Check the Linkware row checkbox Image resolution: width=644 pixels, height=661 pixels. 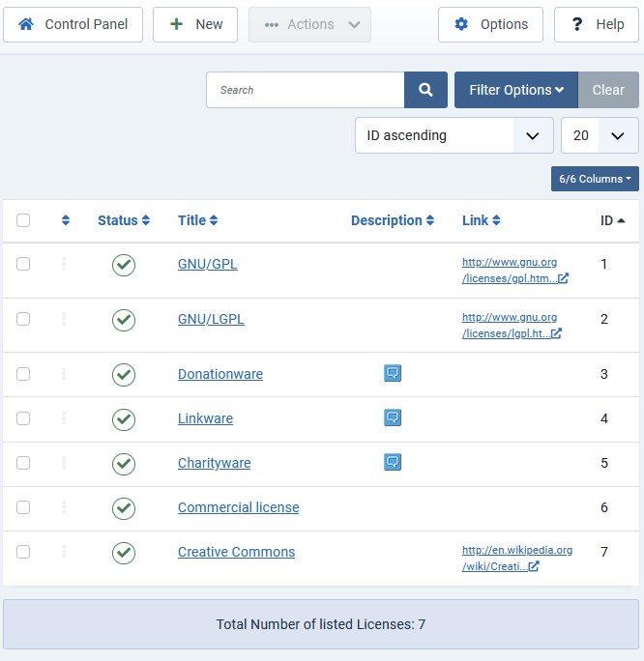(23, 418)
